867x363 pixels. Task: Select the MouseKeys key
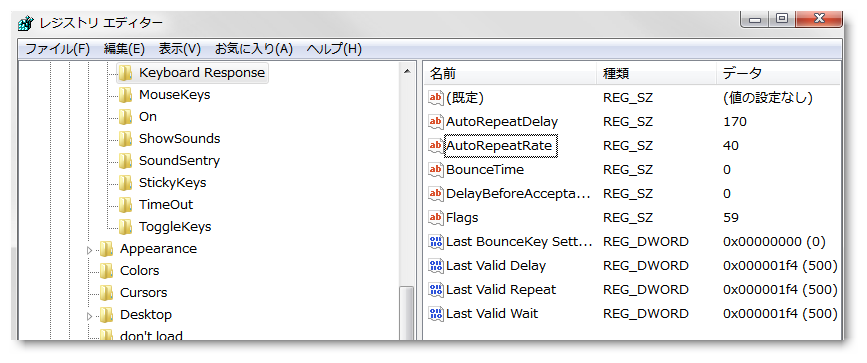175,95
